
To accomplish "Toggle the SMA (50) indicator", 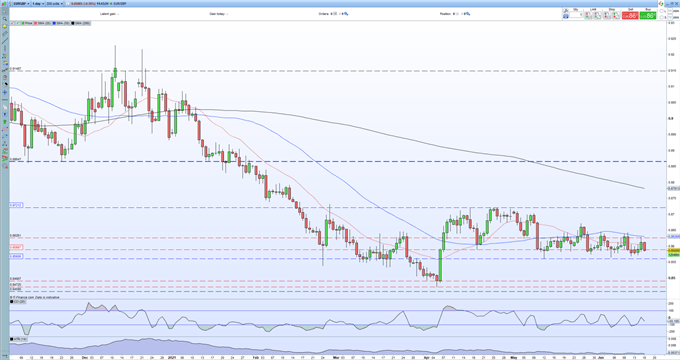I will (61, 23).
